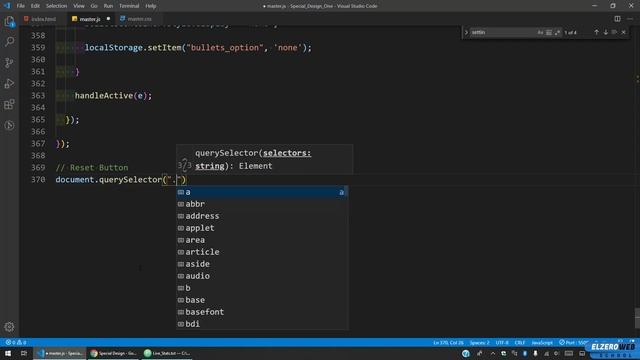The width and height of the screenshot is (640, 360).
Task: Click the VS Code master.js taskbar button
Action: [x=60, y=353]
